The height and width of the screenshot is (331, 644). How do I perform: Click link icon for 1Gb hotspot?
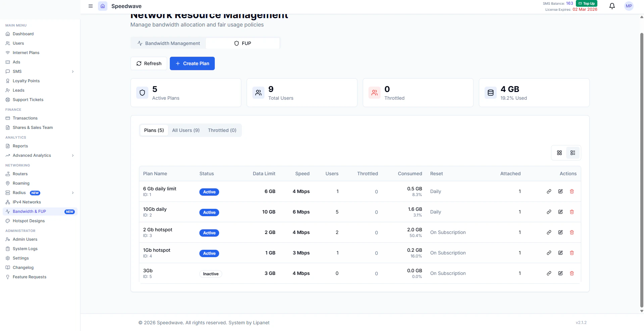(x=549, y=253)
